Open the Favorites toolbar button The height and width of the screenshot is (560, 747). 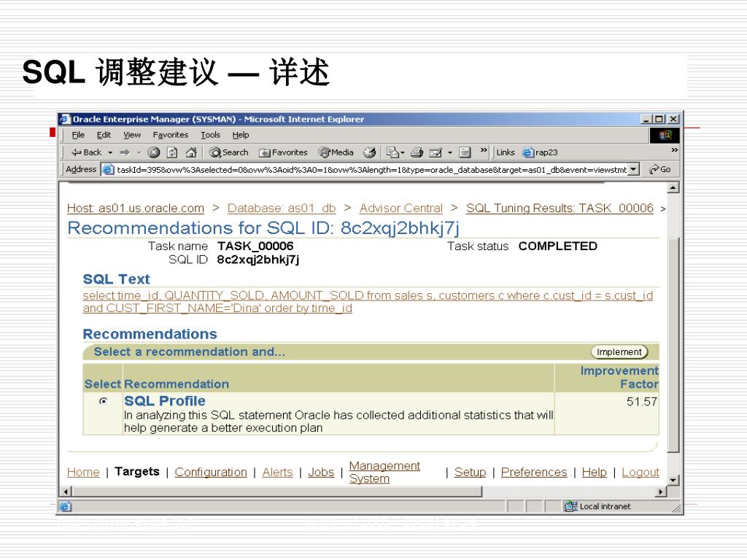pyautogui.click(x=283, y=152)
